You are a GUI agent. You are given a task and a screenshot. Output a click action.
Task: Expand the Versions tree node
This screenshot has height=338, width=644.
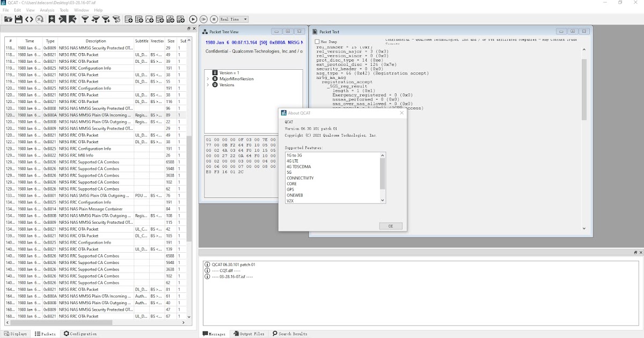click(208, 85)
